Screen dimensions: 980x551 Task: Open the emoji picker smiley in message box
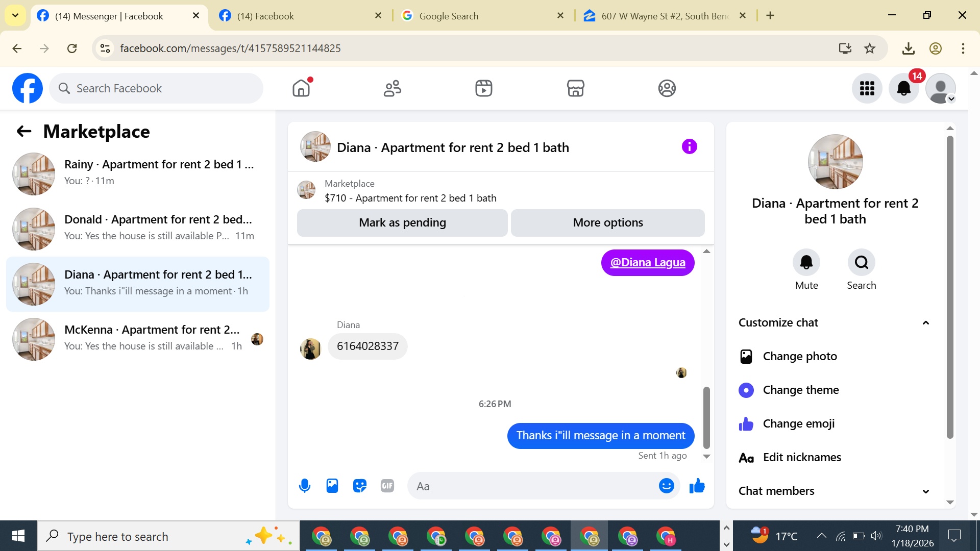(666, 486)
